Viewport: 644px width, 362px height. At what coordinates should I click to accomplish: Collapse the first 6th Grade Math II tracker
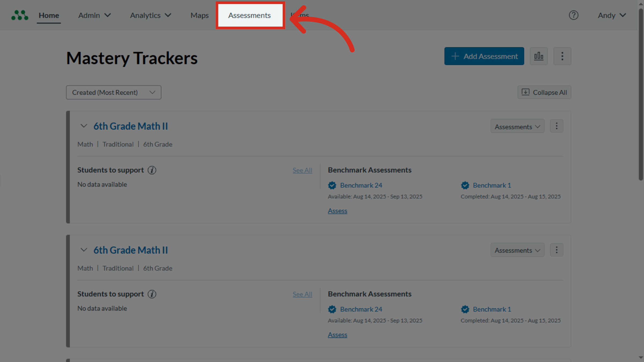(x=84, y=126)
